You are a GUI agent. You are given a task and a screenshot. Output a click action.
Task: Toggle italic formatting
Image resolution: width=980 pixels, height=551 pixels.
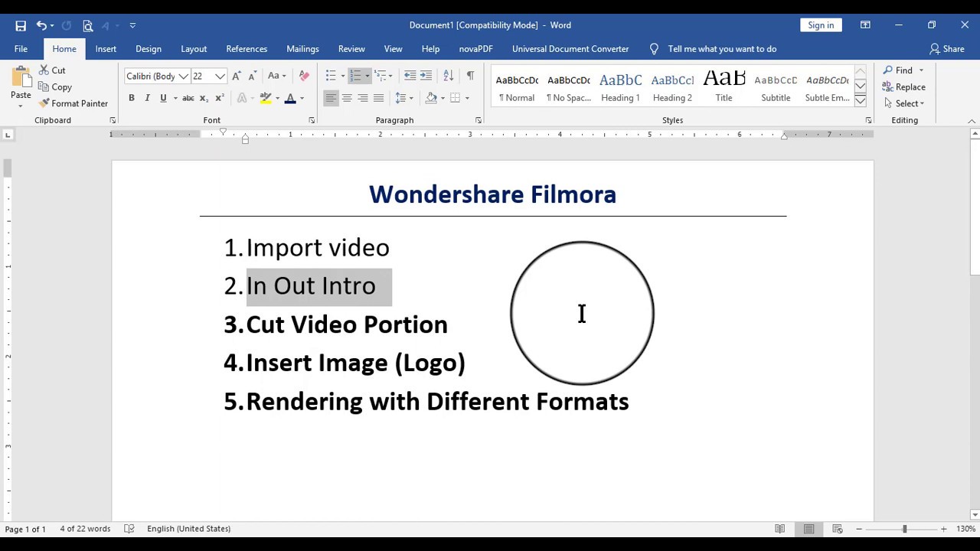pyautogui.click(x=148, y=98)
